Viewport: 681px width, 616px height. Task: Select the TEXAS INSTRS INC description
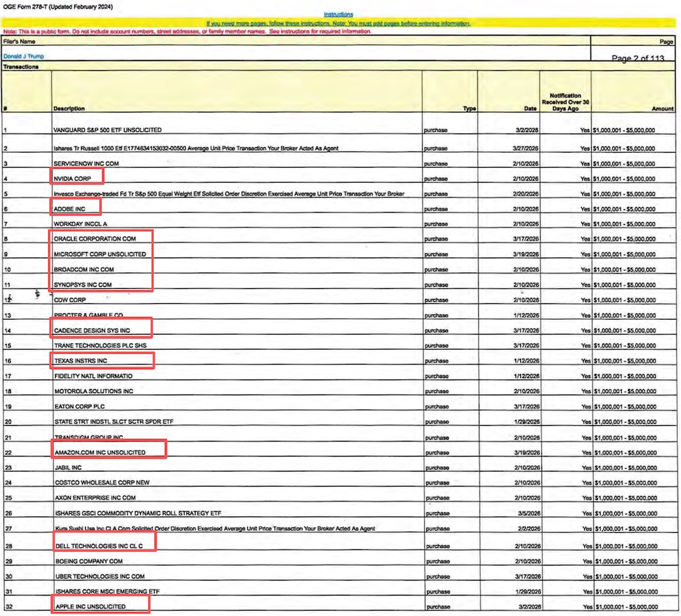point(81,361)
